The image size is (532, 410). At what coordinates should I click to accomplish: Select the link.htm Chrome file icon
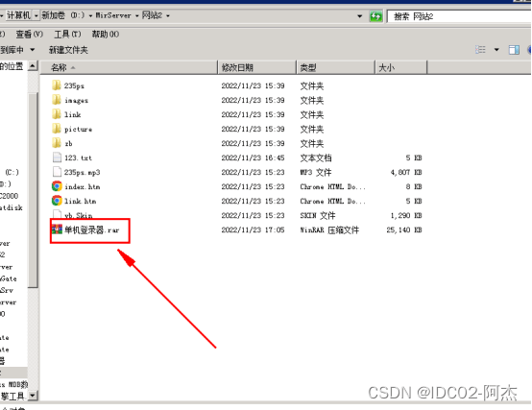point(57,201)
